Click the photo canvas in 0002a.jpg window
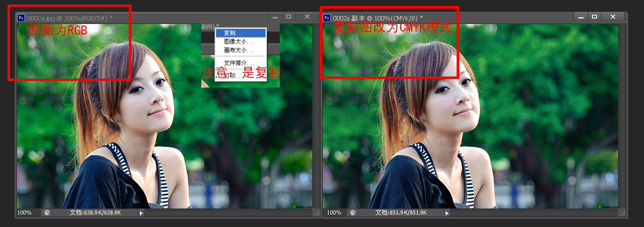 click(164, 116)
